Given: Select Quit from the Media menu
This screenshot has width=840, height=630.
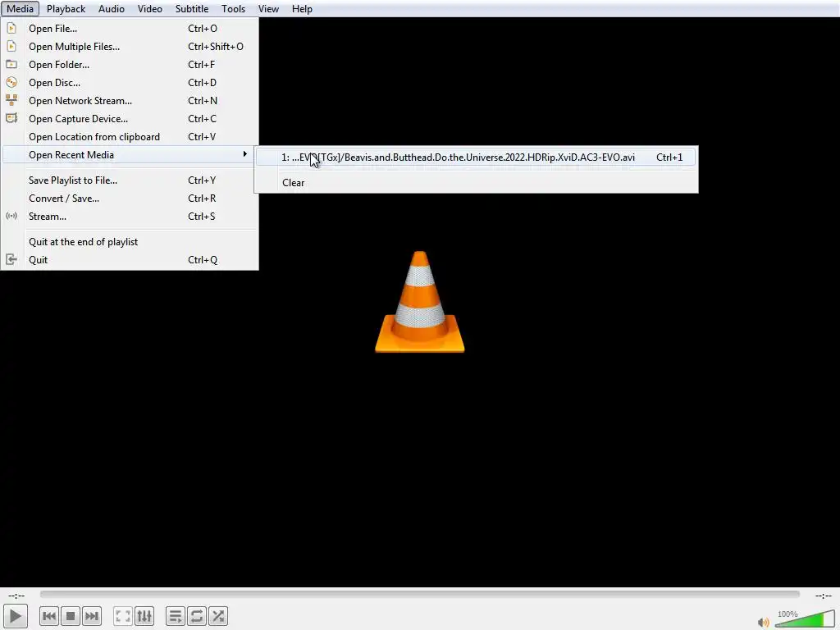Looking at the screenshot, I should point(130,260).
